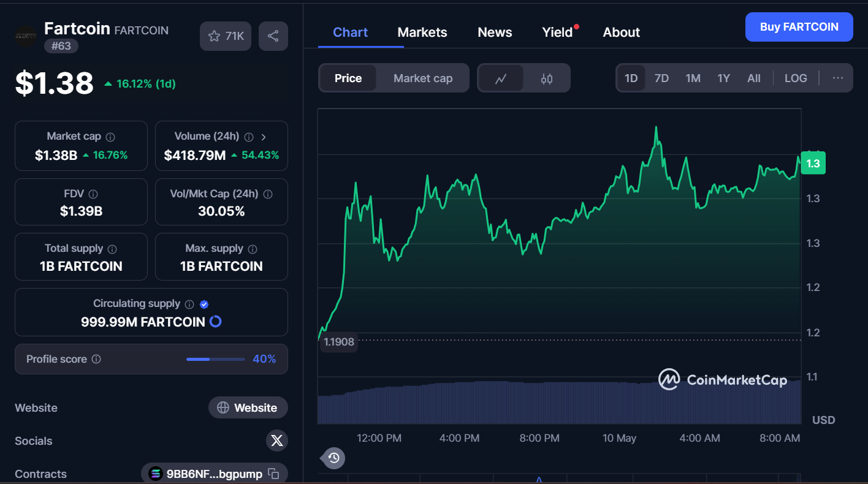
Task: Click the 30.05% Vol/Mkt Cap value
Action: 221,211
